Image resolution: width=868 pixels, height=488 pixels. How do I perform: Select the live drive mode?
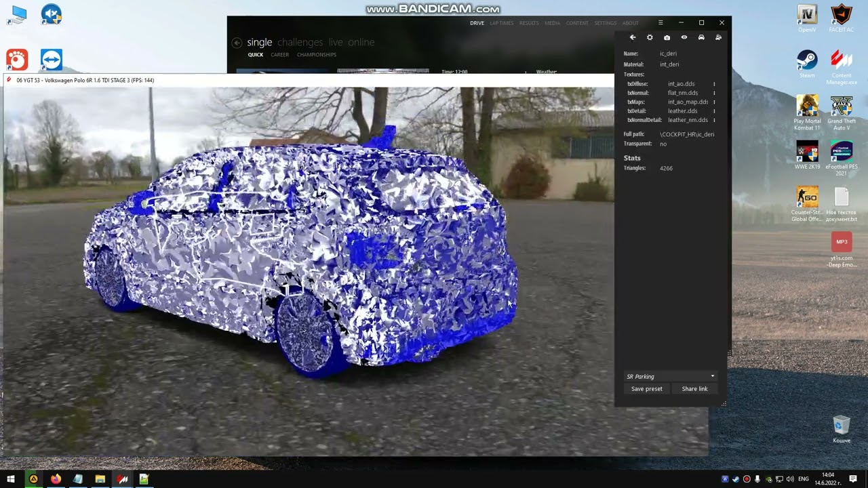[x=336, y=42]
